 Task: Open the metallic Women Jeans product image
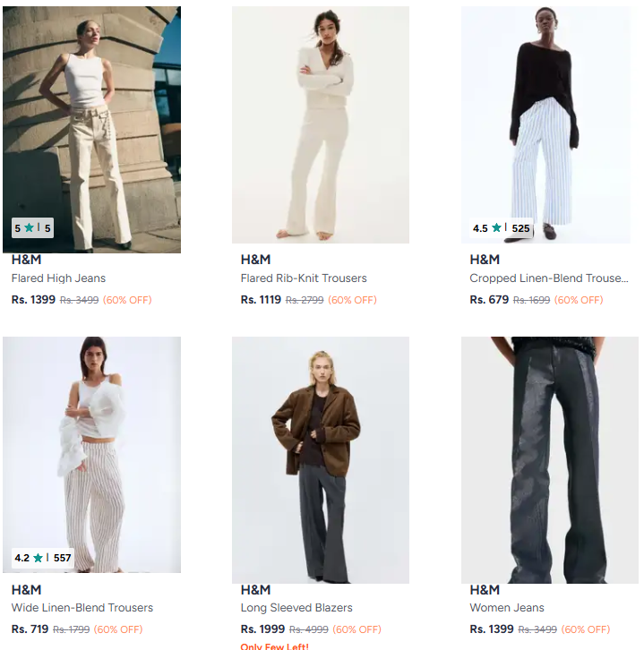pos(550,459)
